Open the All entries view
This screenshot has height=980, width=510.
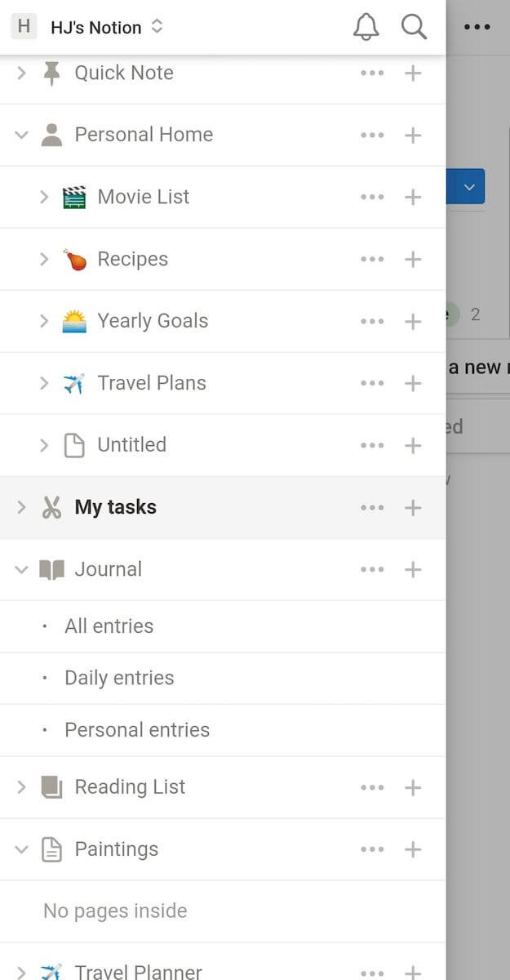(109, 626)
